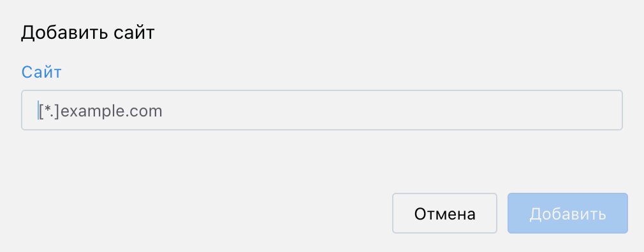This screenshot has height=252, width=644.
Task: Click the disabled Добавить submit button
Action: [x=567, y=213]
